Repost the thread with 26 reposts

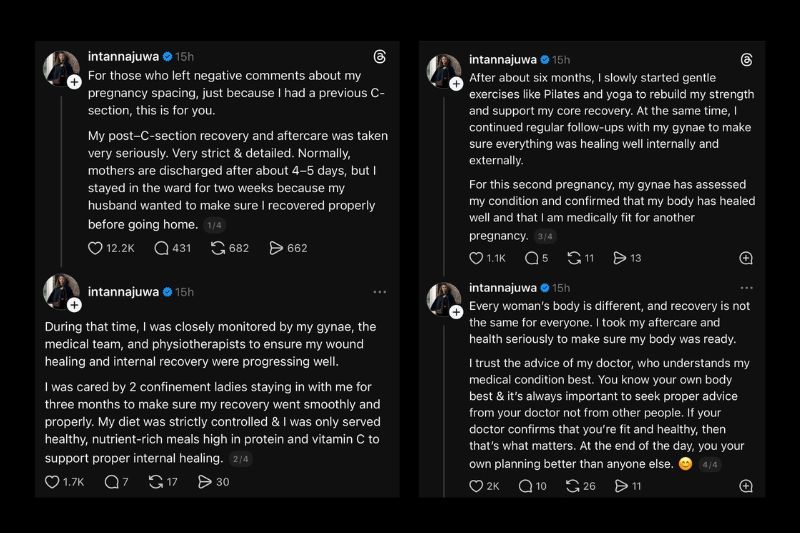[x=574, y=486]
